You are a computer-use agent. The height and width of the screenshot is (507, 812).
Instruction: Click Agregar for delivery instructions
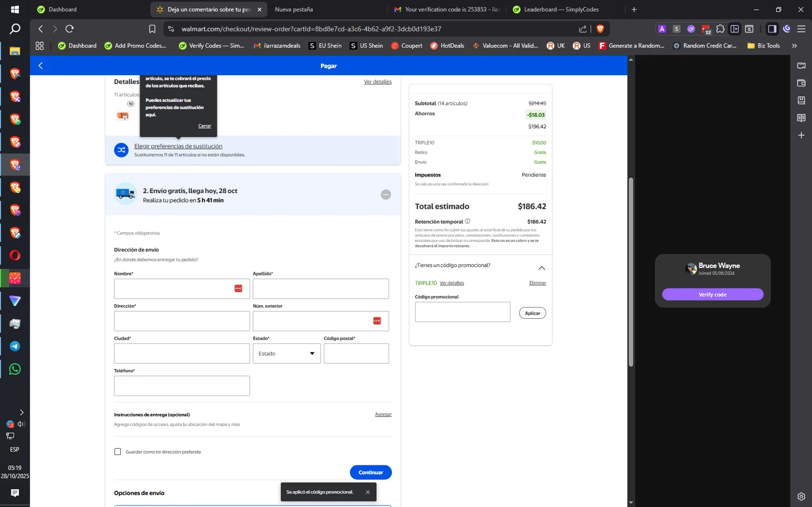click(x=383, y=414)
